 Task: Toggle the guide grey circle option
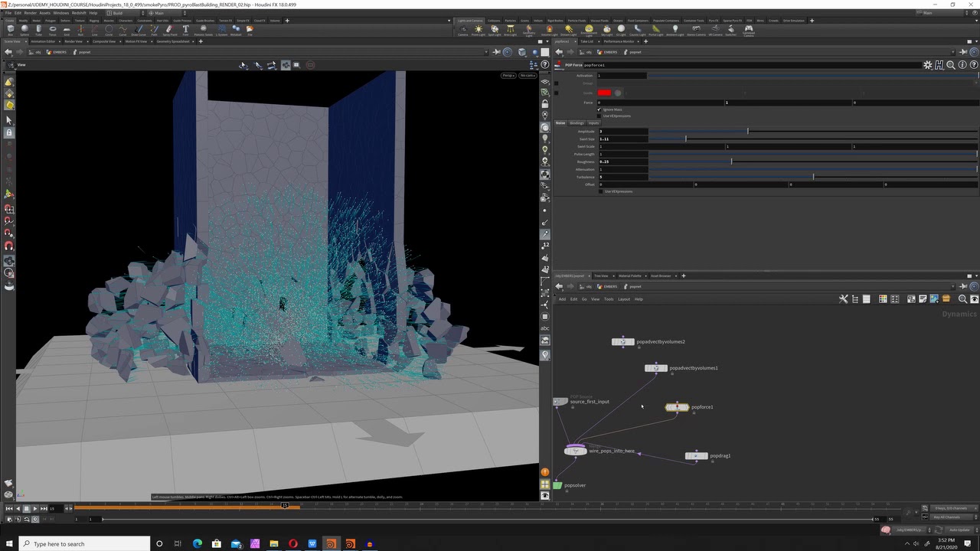click(618, 93)
